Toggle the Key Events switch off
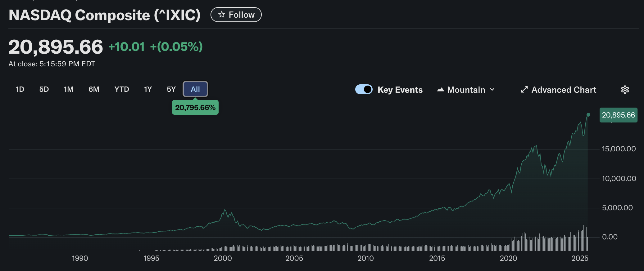Image resolution: width=644 pixels, height=271 pixels. click(x=364, y=89)
